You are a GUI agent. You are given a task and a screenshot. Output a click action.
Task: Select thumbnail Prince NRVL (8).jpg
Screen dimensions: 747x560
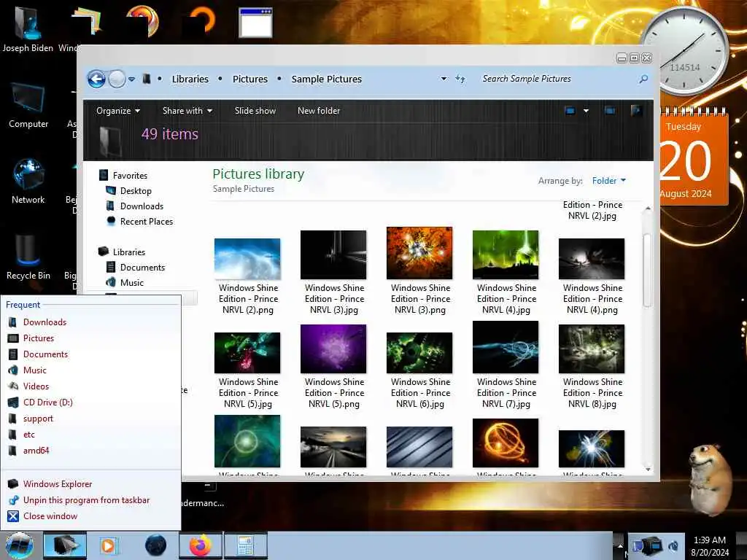pyautogui.click(x=592, y=349)
